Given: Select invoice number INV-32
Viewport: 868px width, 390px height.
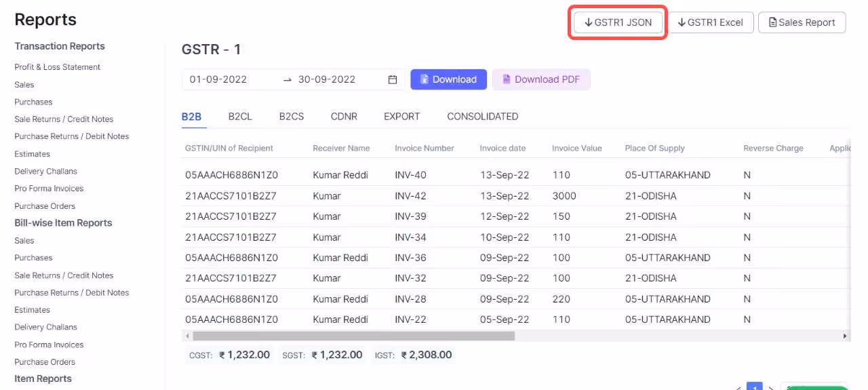Looking at the screenshot, I should tap(411, 278).
